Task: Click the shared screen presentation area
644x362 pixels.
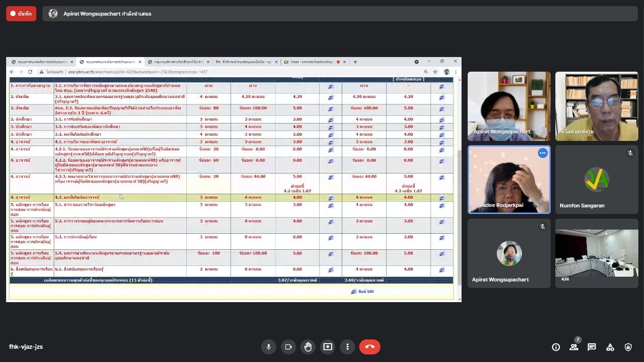Action: coord(233,179)
